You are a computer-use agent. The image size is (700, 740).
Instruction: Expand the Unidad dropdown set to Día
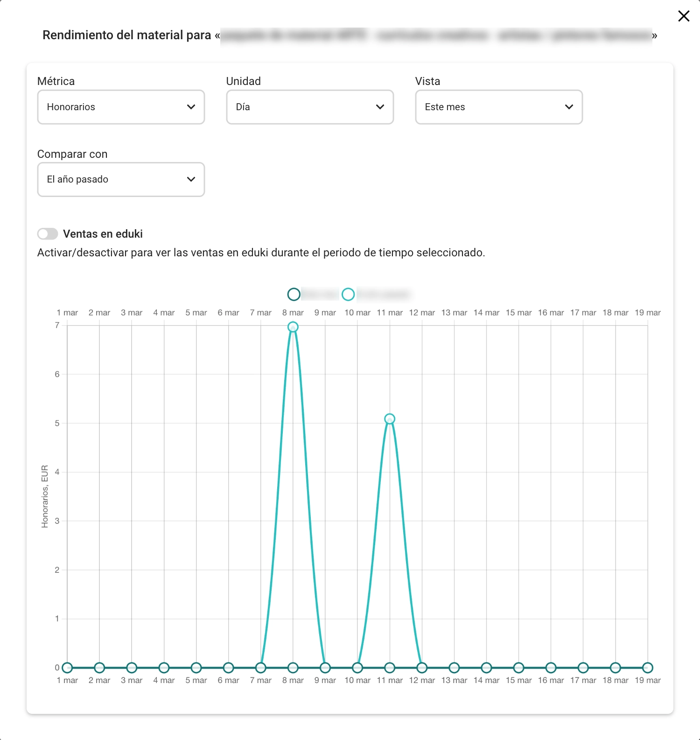tap(310, 107)
